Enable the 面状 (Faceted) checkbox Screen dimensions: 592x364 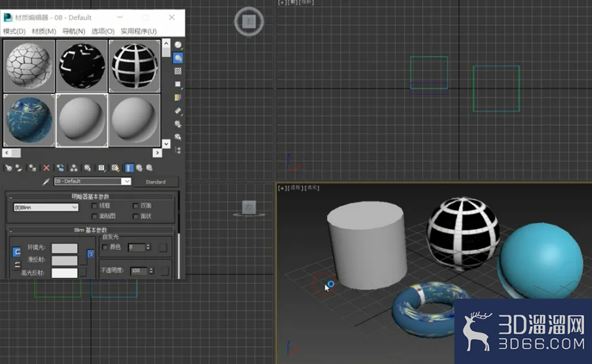135,217
